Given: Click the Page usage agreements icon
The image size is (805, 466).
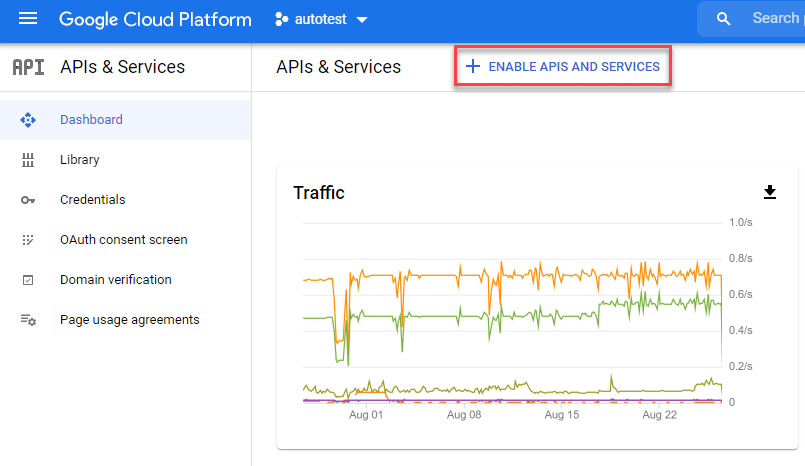Looking at the screenshot, I should tap(28, 320).
